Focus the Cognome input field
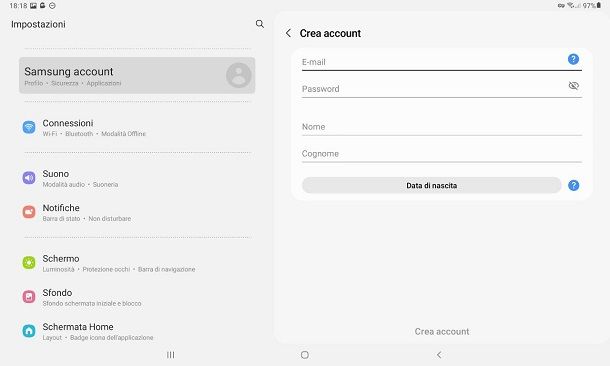The height and width of the screenshot is (366, 610). pyautogui.click(x=442, y=154)
